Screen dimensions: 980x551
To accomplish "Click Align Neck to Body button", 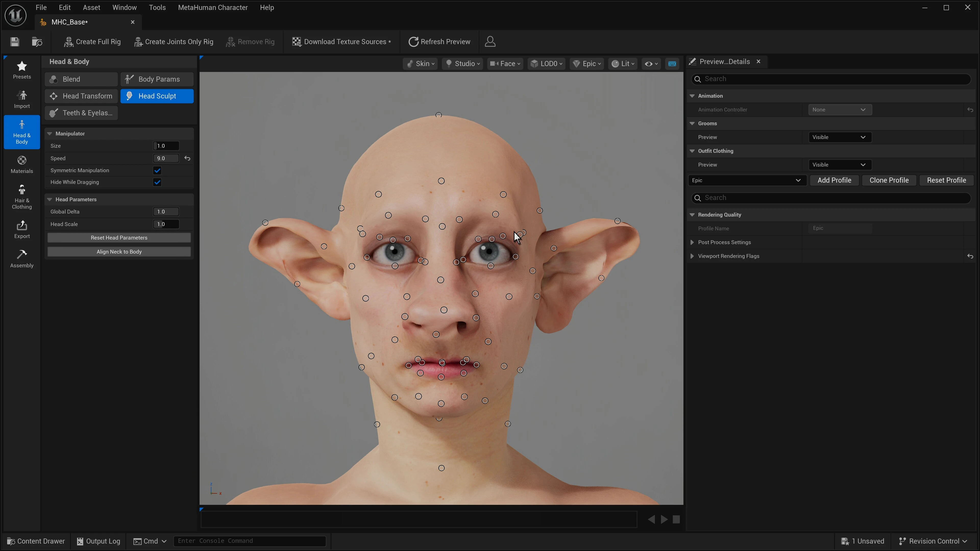I will click(119, 252).
